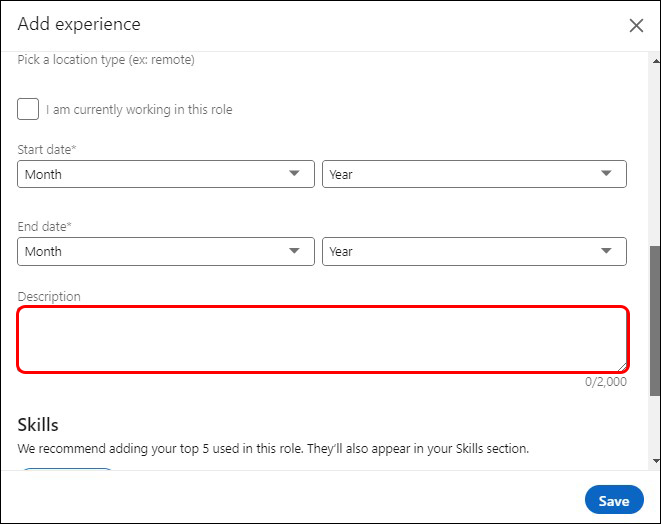Open the Start date Year dropdown
Screen dimensions: 661x524
click(474, 174)
